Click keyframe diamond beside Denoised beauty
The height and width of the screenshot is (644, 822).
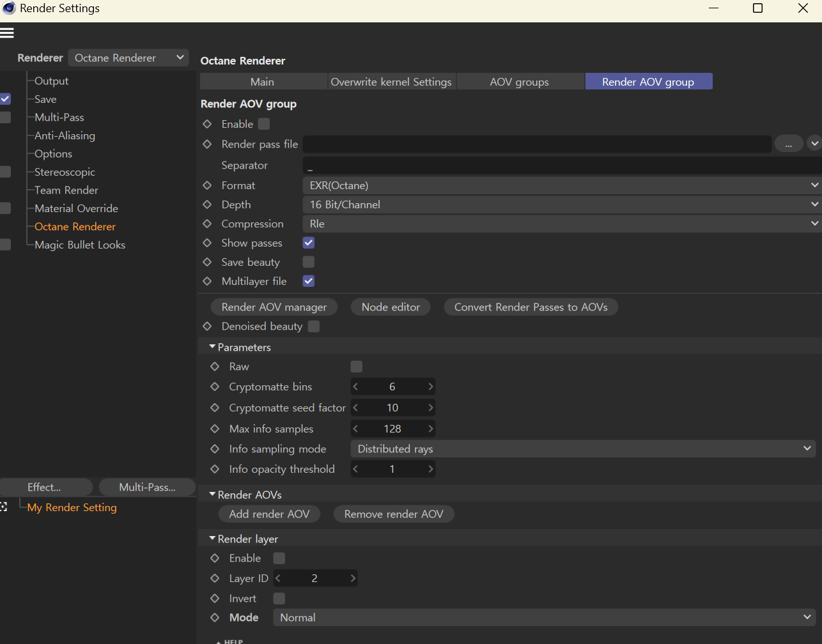tap(207, 326)
